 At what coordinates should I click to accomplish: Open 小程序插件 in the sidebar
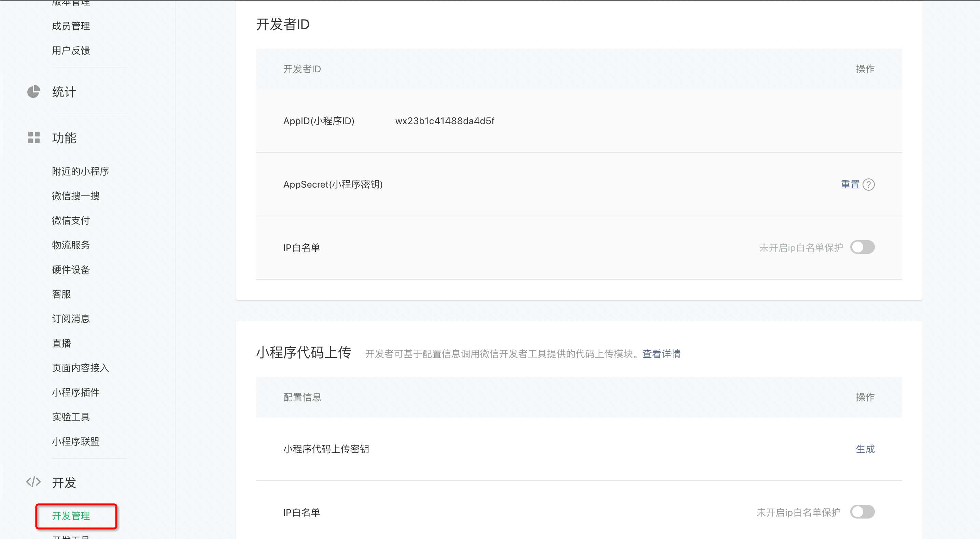[x=76, y=392]
